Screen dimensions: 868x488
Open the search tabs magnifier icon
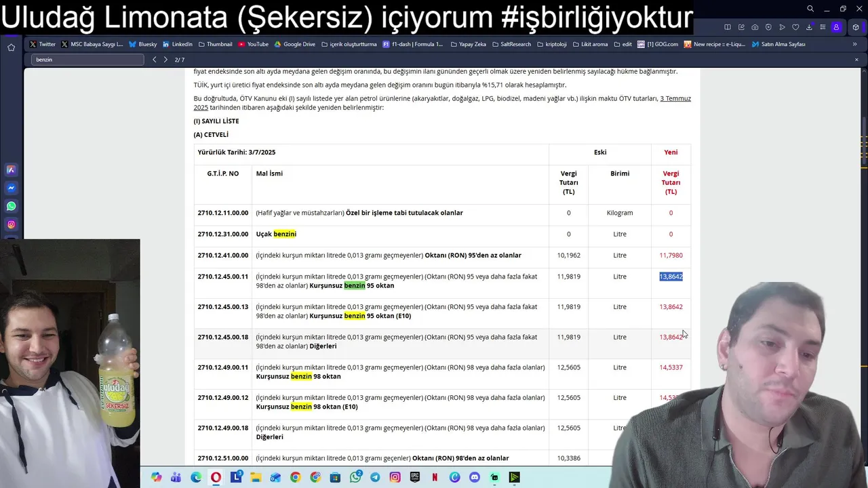810,9
